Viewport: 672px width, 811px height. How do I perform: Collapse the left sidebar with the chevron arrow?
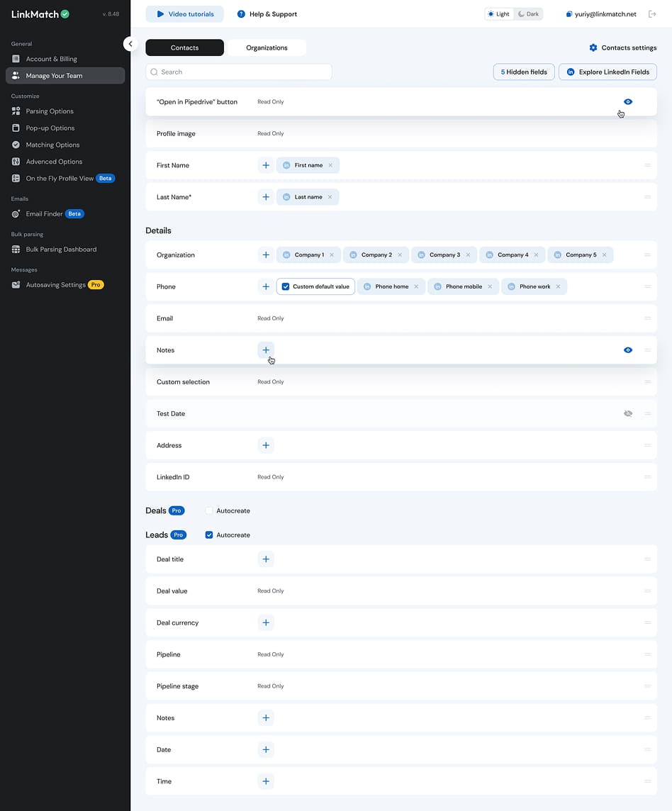(130, 43)
